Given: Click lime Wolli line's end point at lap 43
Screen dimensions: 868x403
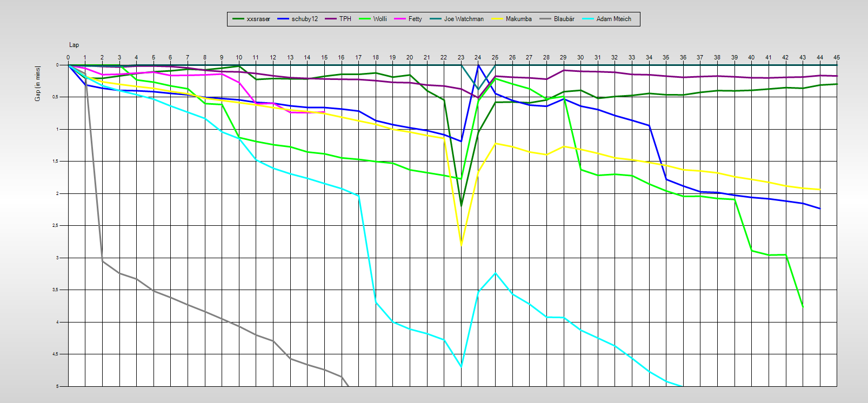Looking at the screenshot, I should [803, 307].
